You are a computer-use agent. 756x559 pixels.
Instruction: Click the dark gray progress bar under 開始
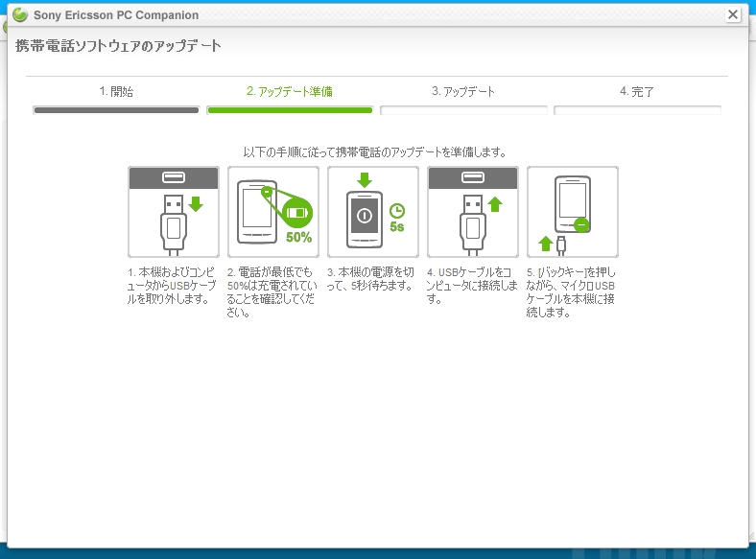[116, 110]
